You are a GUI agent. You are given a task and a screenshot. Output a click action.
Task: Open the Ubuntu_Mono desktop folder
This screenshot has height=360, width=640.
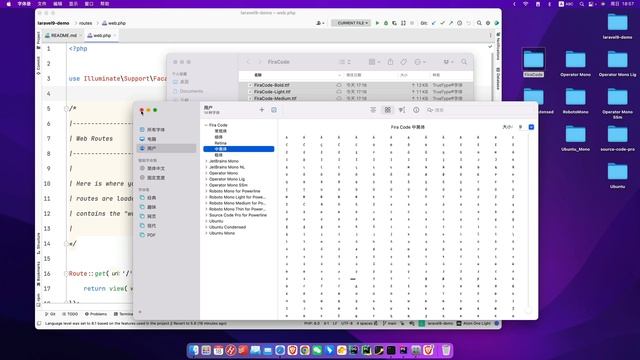pyautogui.click(x=576, y=138)
